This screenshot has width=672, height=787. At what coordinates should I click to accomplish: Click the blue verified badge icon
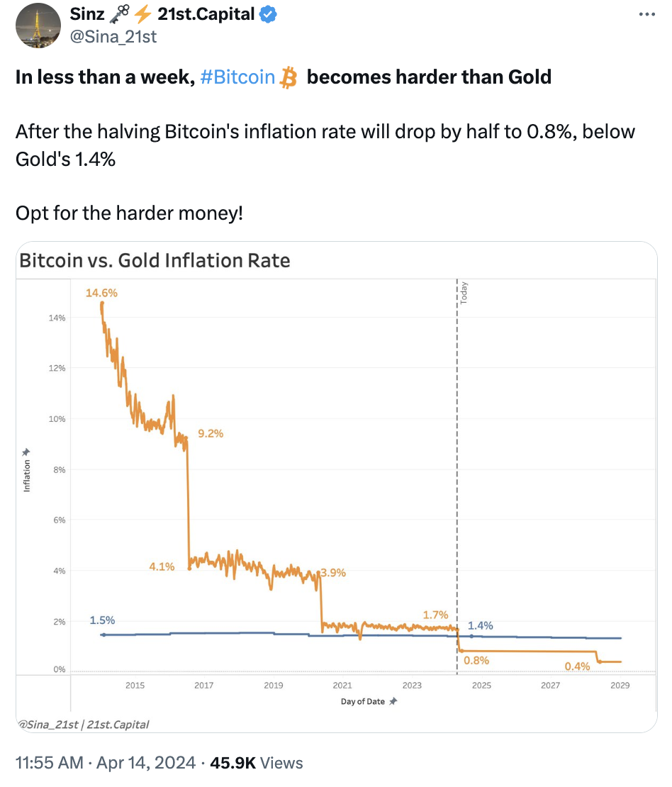(x=268, y=15)
